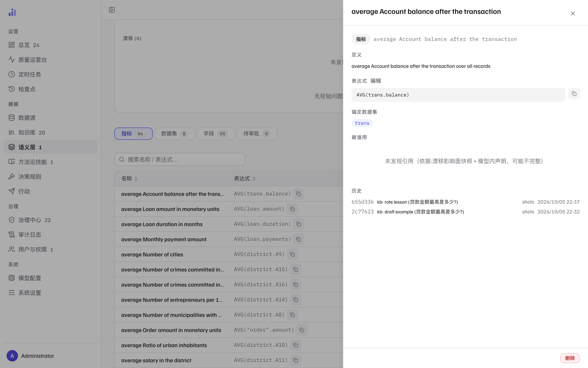Copy expression for AVG(district.A15)
The height and width of the screenshot is (368, 588).
(x=295, y=269)
